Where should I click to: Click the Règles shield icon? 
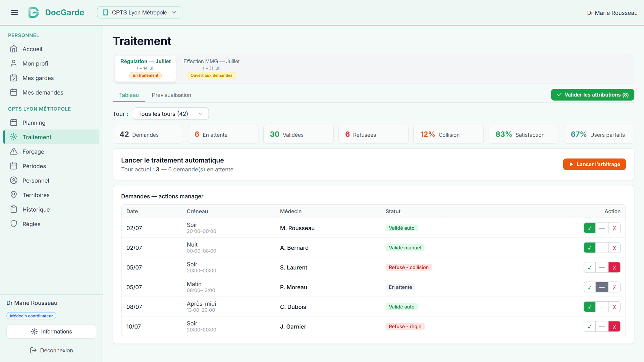[14, 224]
